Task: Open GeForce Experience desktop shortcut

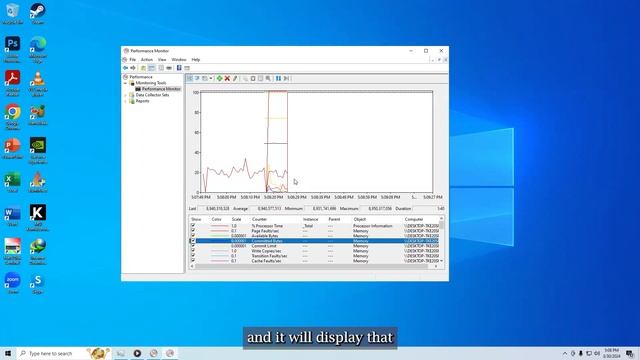Action: (x=38, y=150)
